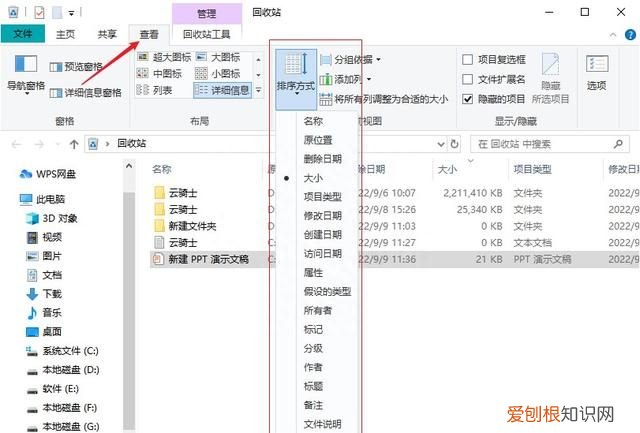Select Extra large icons (超大图标) layout
This screenshot has width=640, height=433.
point(164,58)
